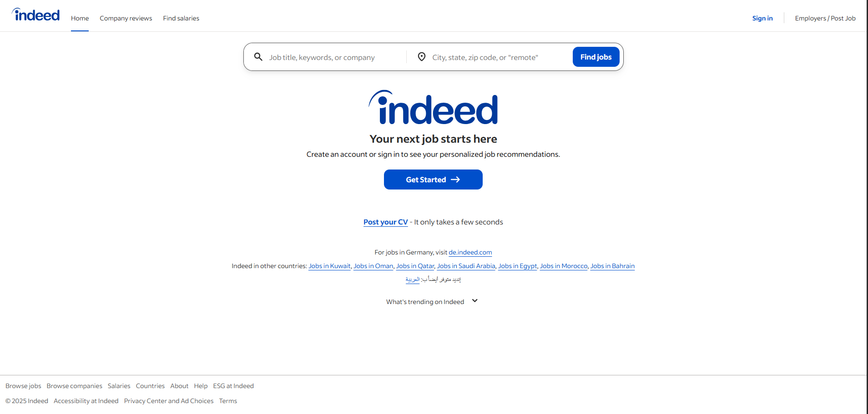Focus the job title keywords field
868x414 pixels.
(x=334, y=57)
